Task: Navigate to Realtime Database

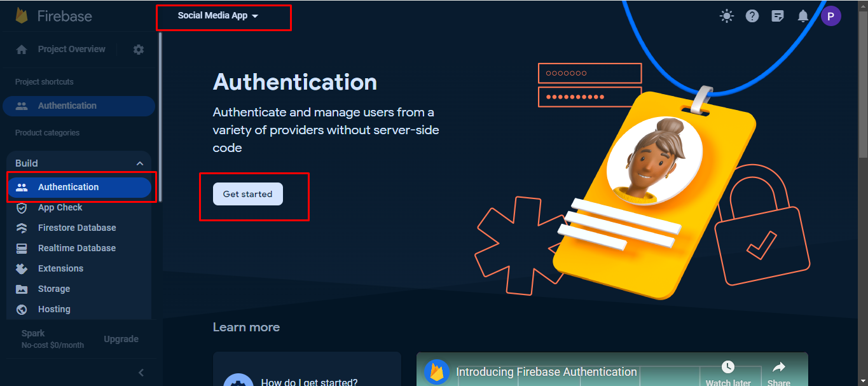Action: coord(76,248)
